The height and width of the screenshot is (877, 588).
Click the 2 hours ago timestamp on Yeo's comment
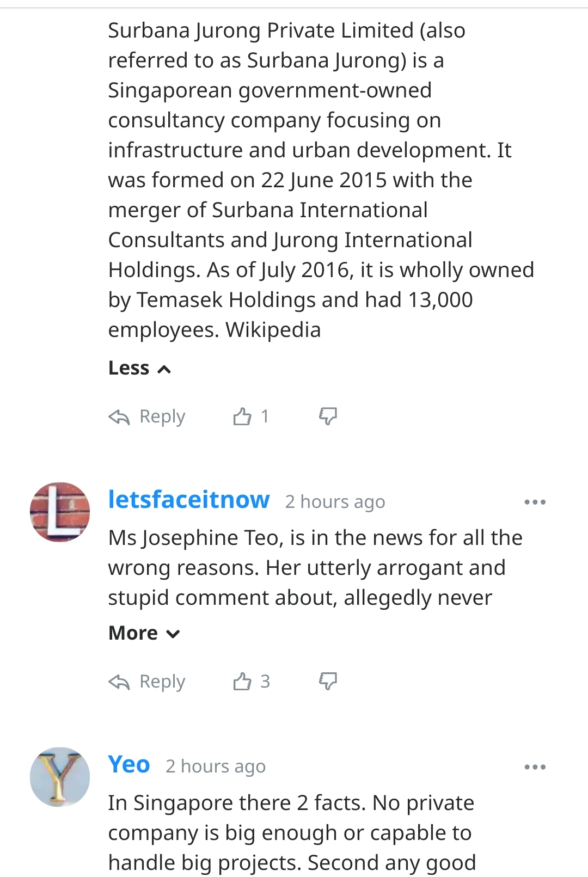point(216,766)
